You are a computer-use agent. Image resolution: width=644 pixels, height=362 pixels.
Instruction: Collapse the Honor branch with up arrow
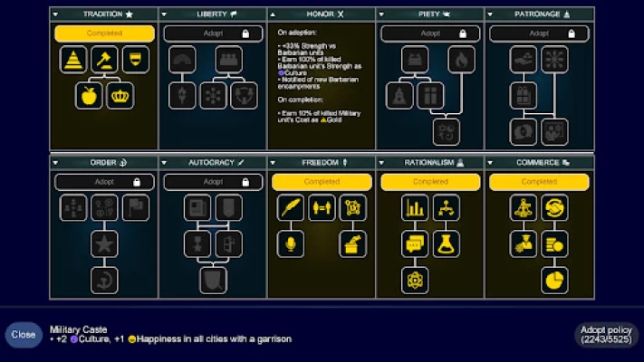(x=273, y=14)
